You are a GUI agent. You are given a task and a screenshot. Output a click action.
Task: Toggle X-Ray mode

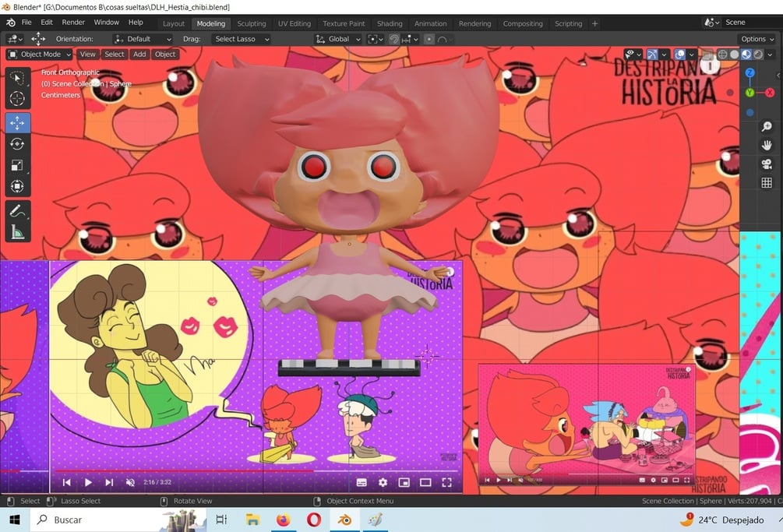click(x=707, y=55)
